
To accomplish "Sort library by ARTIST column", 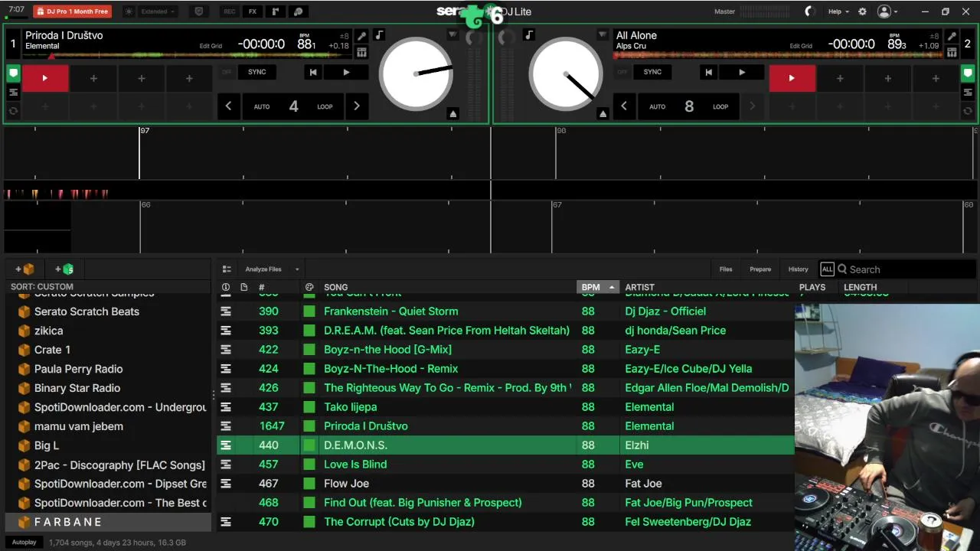I will (639, 287).
